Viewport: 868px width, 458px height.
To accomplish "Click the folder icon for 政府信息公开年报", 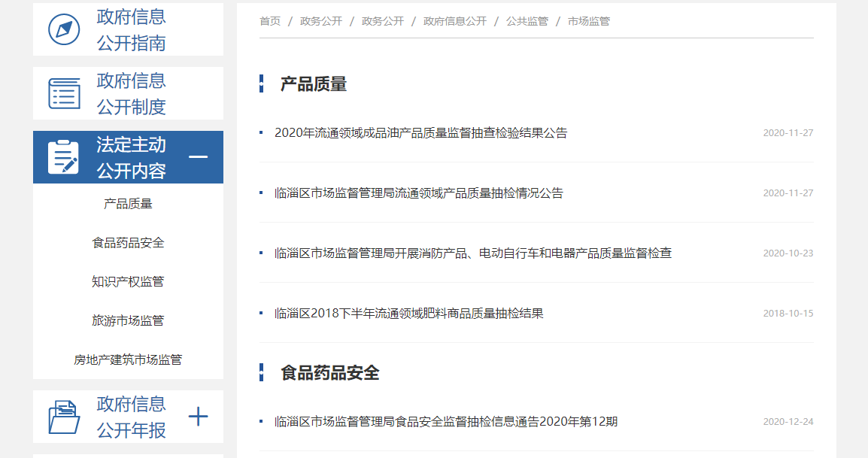I will [x=64, y=417].
